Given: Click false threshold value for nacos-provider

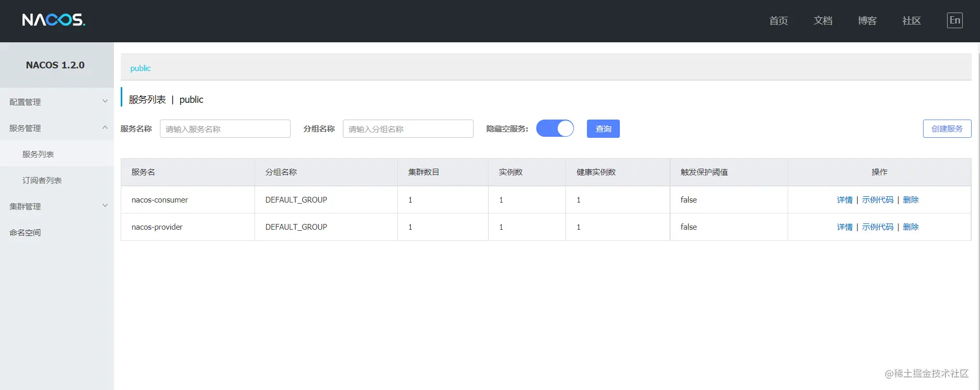Looking at the screenshot, I should [689, 227].
